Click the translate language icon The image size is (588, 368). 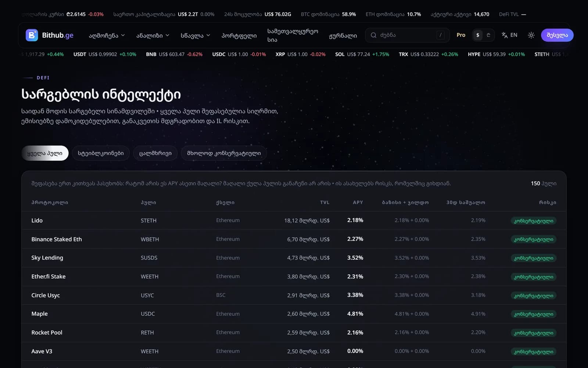click(x=505, y=35)
